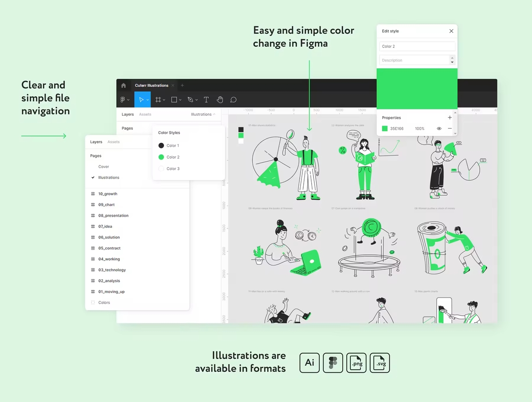The width and height of the screenshot is (532, 402).
Task: Click the green 35E166 color swatch
Action: (x=385, y=129)
